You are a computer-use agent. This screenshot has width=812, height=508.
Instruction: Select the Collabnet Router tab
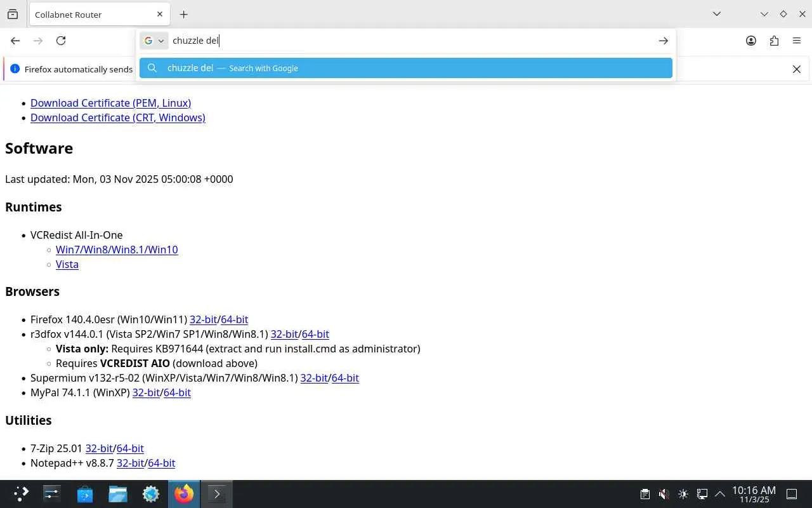point(99,15)
